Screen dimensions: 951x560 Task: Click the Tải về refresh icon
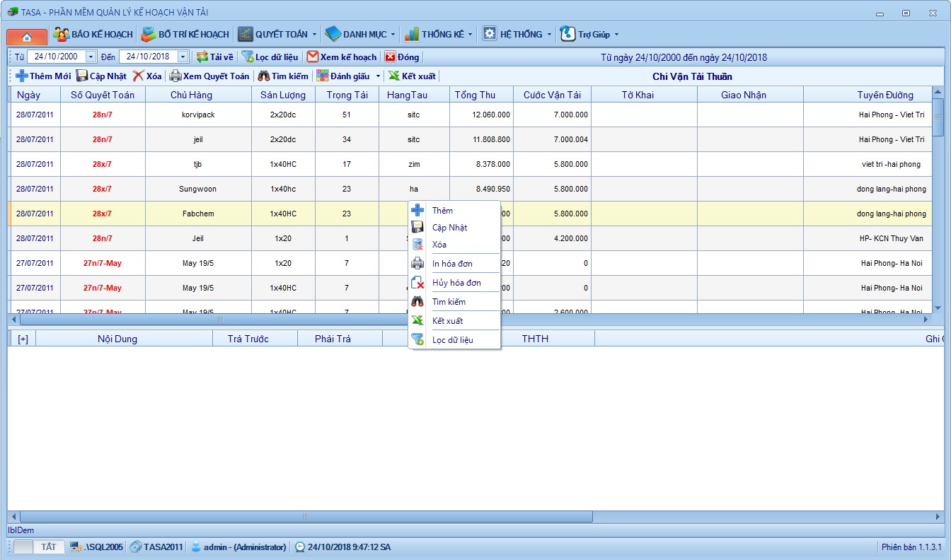pos(202,57)
